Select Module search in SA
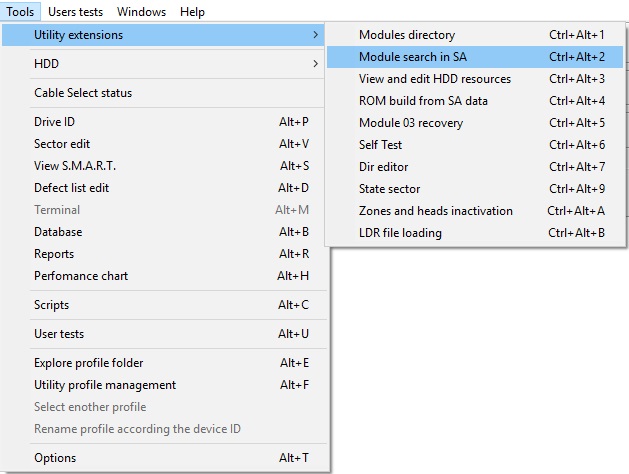The height and width of the screenshot is (474, 629). [x=412, y=57]
